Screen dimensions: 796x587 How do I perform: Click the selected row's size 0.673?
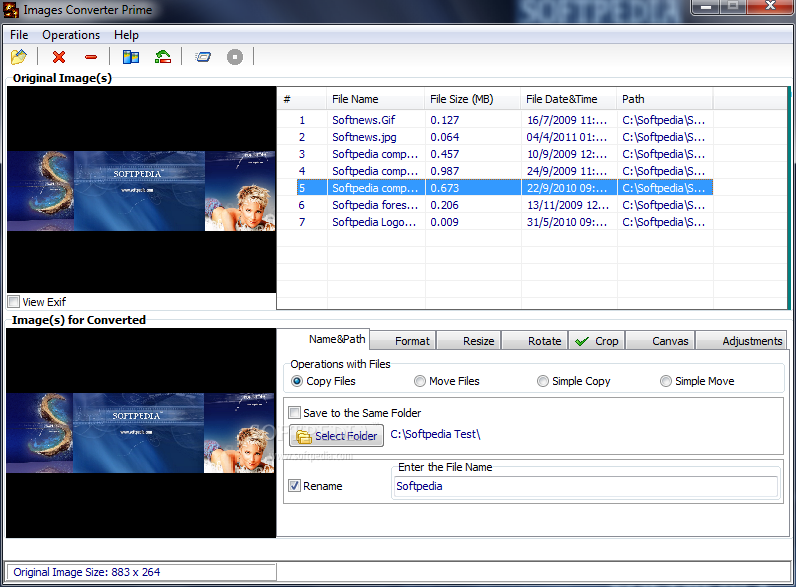tap(445, 188)
